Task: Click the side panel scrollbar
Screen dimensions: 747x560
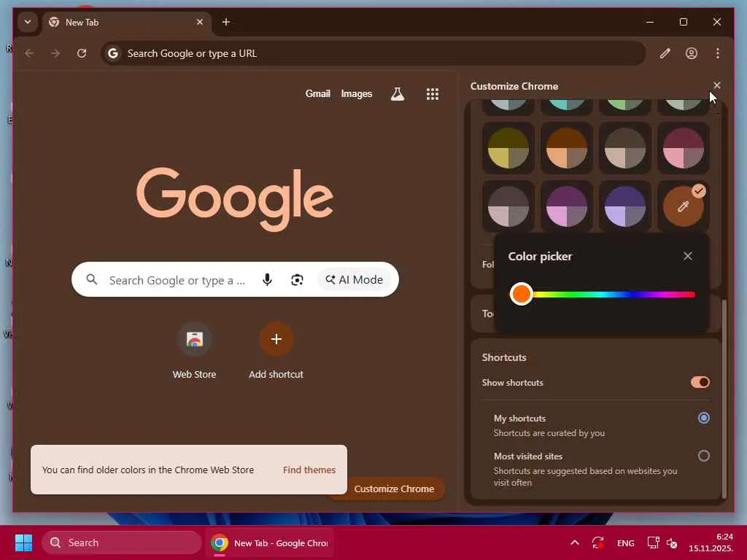Action: [x=724, y=399]
